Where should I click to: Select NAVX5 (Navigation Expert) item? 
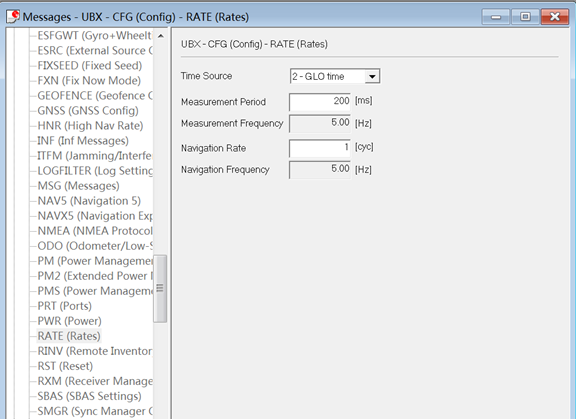[95, 216]
